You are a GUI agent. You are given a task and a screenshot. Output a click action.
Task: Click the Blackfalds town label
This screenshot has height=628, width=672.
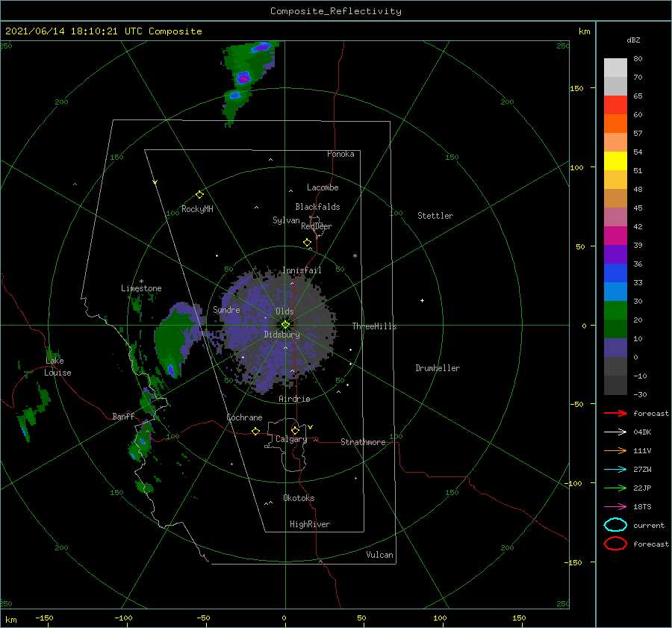click(x=317, y=207)
